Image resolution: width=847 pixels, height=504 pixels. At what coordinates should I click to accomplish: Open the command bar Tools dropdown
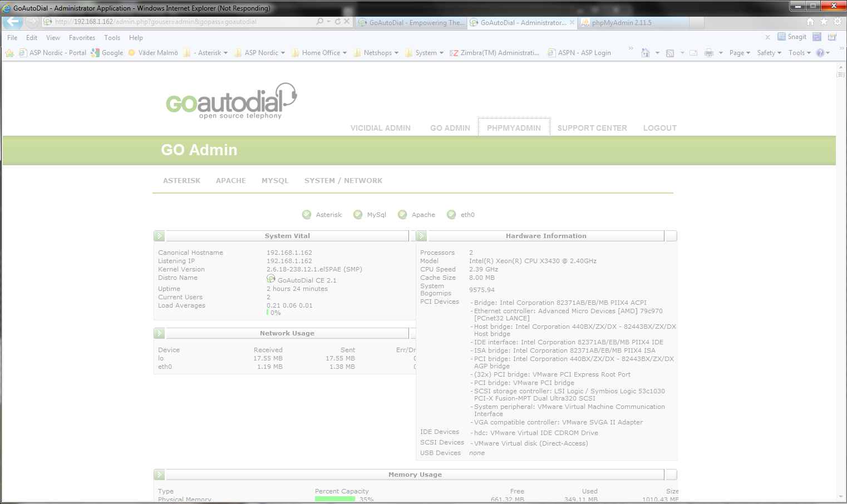tap(799, 53)
